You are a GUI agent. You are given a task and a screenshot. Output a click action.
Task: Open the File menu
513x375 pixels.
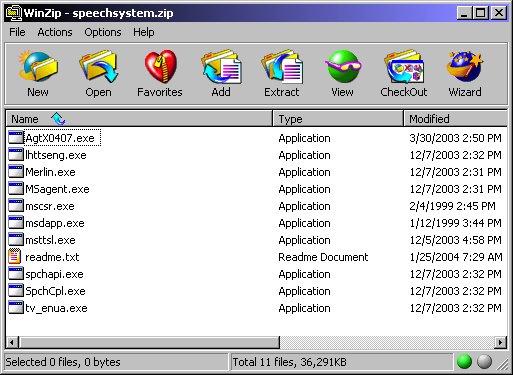17,32
